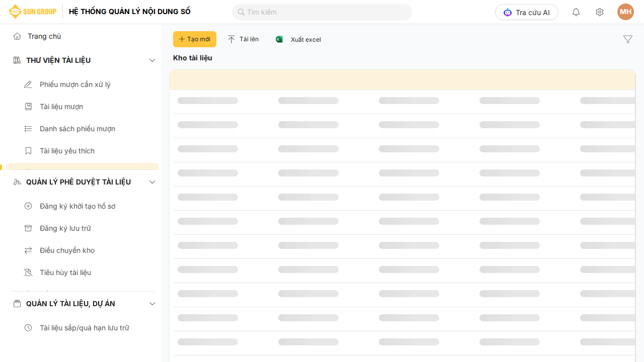Screen dimensions: 644x362
Task: Click the Sun Group logo
Action: [x=32, y=12]
